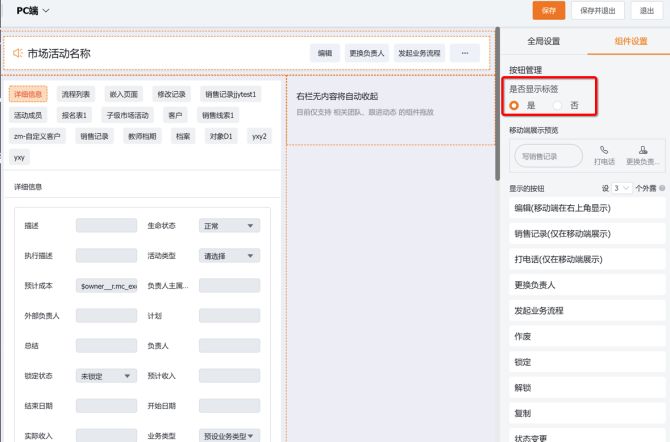Open the 活动类型 dropdown
Screen dimensions: 670x442
[226, 256]
